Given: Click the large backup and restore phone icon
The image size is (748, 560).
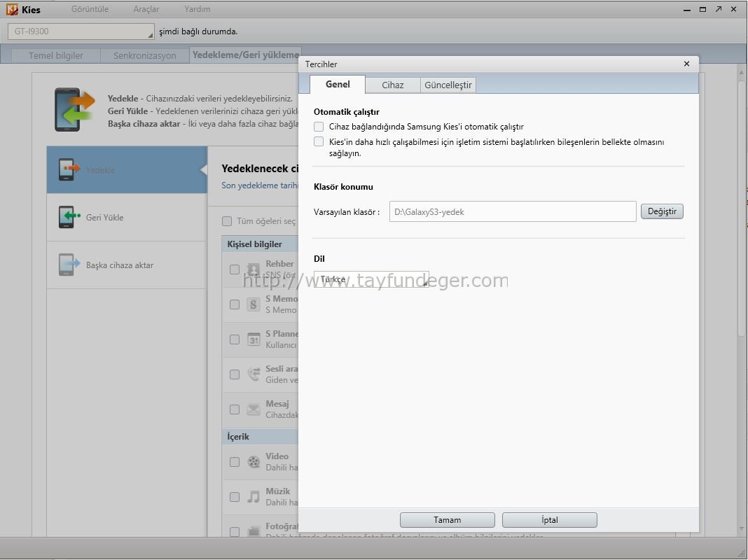Looking at the screenshot, I should [x=74, y=110].
